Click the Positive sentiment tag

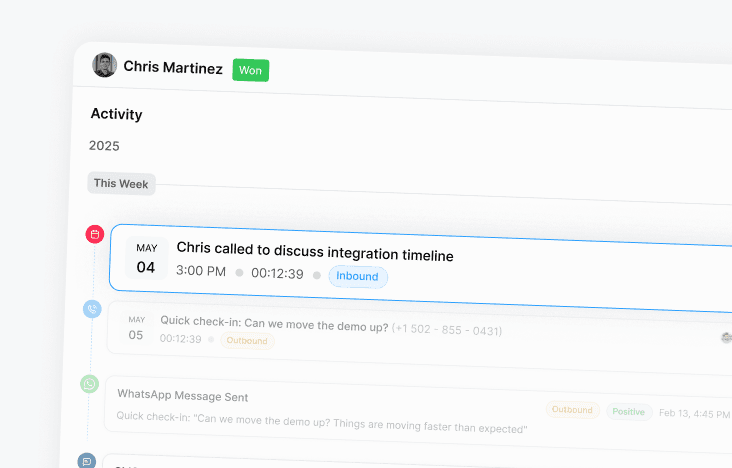[629, 411]
